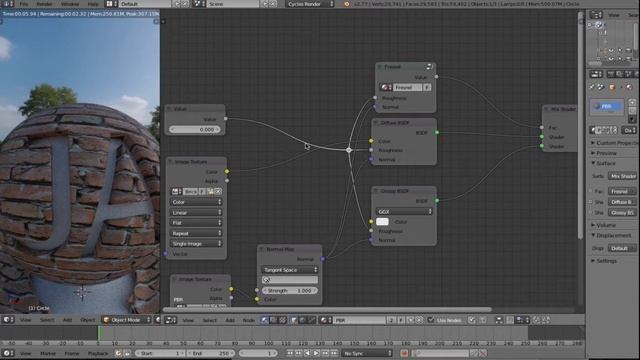This screenshot has width=640, height=360.
Task: Open the File menu
Action: 24,4
